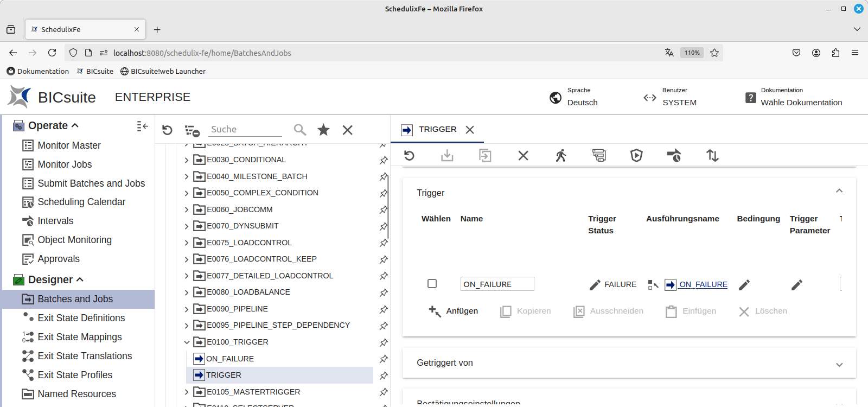Reload the page in Firefox
The height and width of the screenshot is (407, 868).
click(x=52, y=53)
